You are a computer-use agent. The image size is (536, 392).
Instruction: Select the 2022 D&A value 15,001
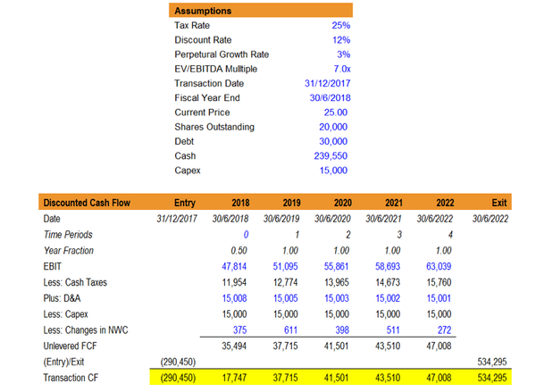pos(439,298)
